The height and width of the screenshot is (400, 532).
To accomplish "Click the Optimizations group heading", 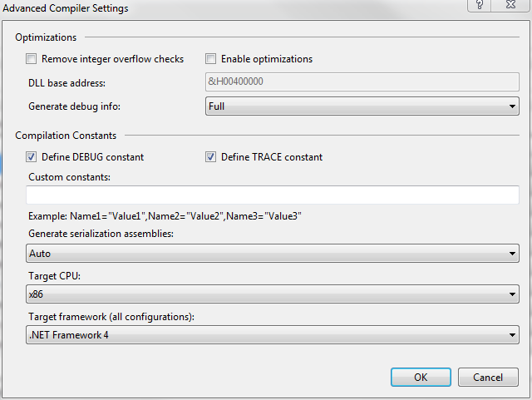I will pos(46,37).
